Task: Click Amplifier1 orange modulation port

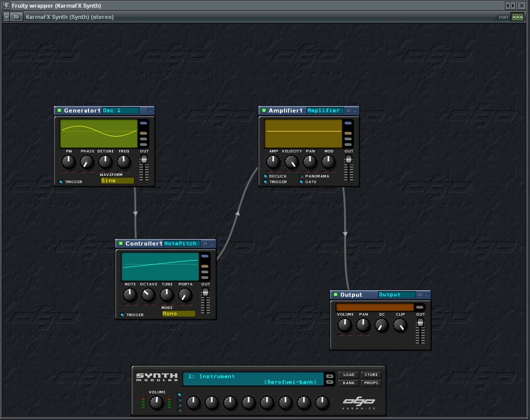Action: 348,133
